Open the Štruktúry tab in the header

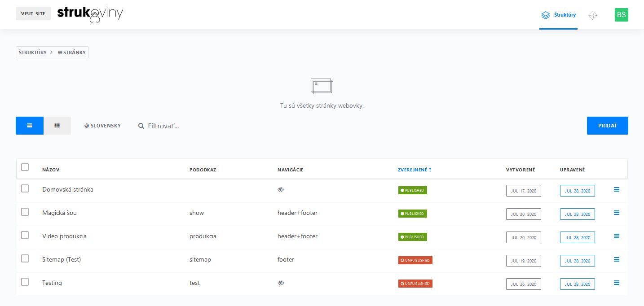(x=558, y=15)
